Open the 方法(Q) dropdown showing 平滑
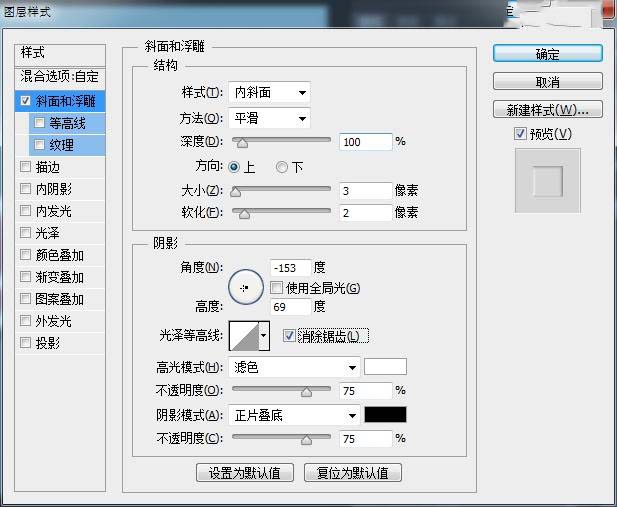The width and height of the screenshot is (617, 507). coord(269,118)
